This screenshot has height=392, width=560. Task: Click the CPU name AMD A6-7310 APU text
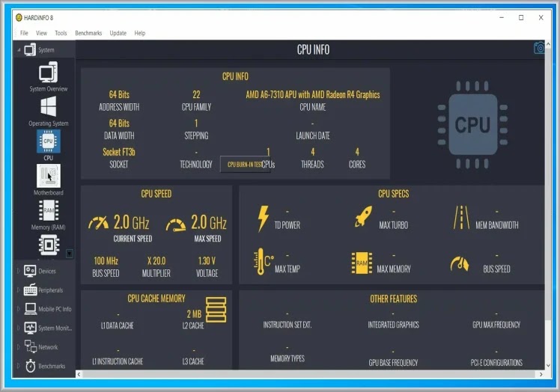[x=312, y=94]
